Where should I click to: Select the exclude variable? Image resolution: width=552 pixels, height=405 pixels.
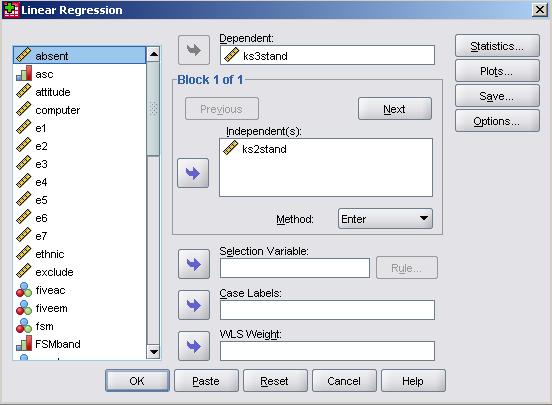79,272
